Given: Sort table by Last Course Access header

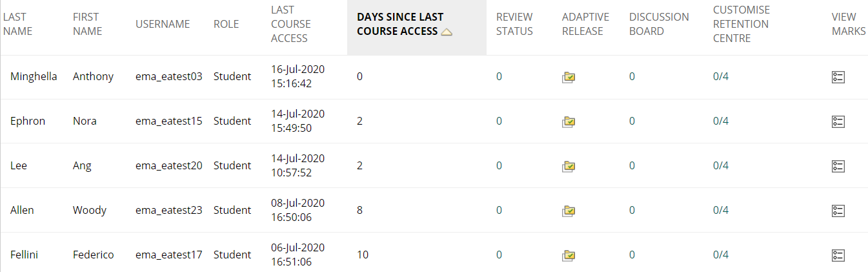Looking at the screenshot, I should tap(290, 24).
